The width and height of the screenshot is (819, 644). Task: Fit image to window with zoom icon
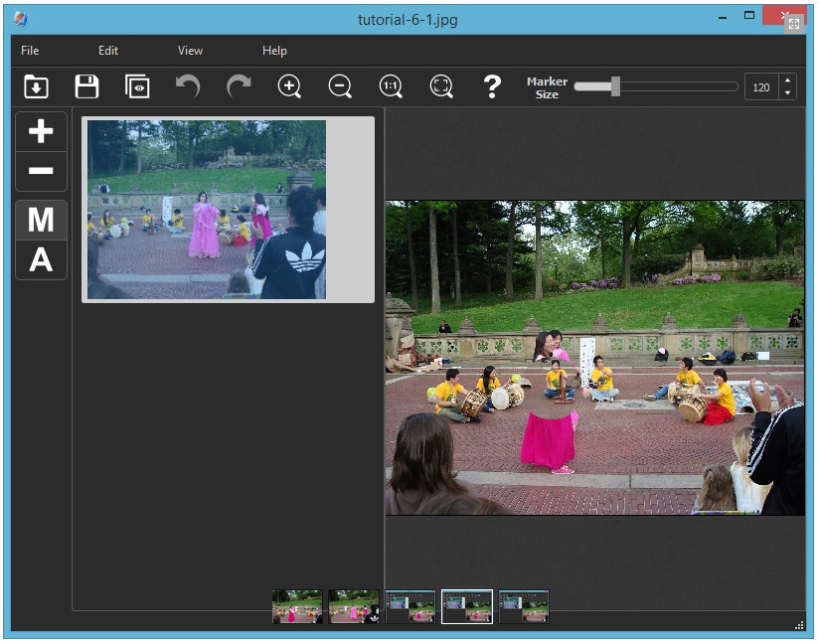coord(441,86)
